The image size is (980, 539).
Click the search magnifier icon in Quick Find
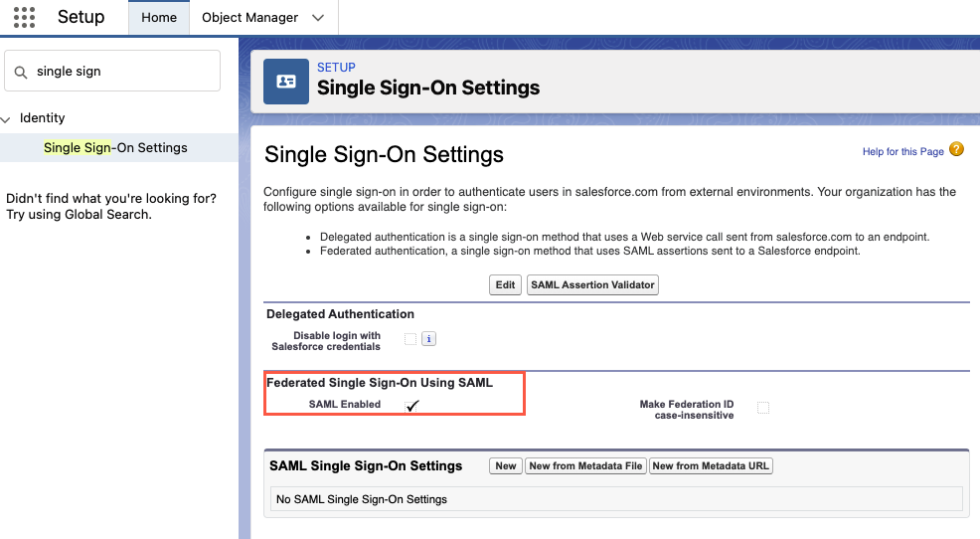[21, 72]
